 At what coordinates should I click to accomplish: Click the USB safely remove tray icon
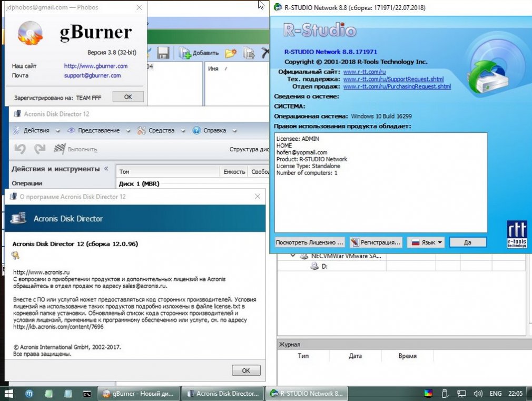point(445,394)
